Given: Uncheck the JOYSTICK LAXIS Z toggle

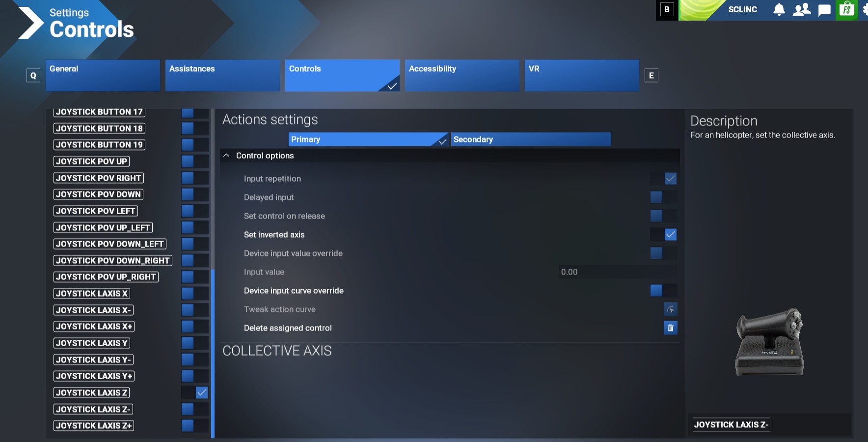Looking at the screenshot, I should [195, 393].
